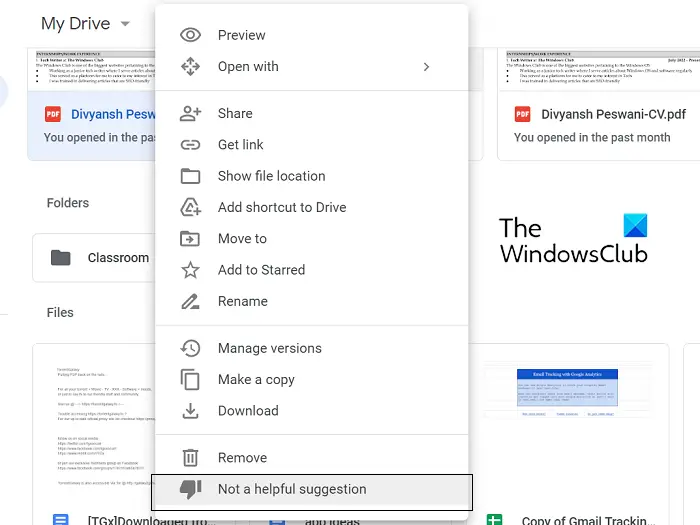Click the history clock Manage versions icon
Viewport: 700px width, 525px height.
coord(190,348)
